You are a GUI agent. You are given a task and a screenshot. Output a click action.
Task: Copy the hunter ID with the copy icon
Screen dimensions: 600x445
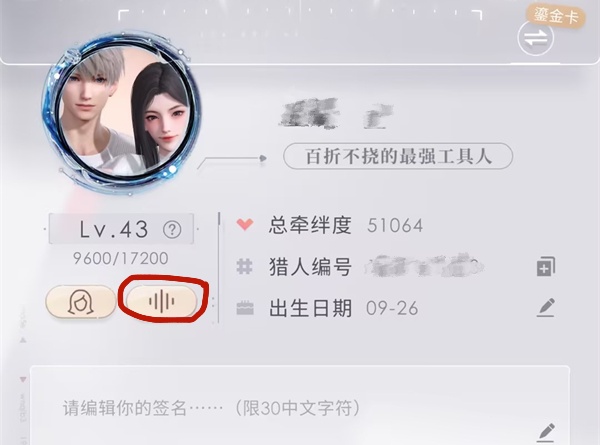[546, 266]
